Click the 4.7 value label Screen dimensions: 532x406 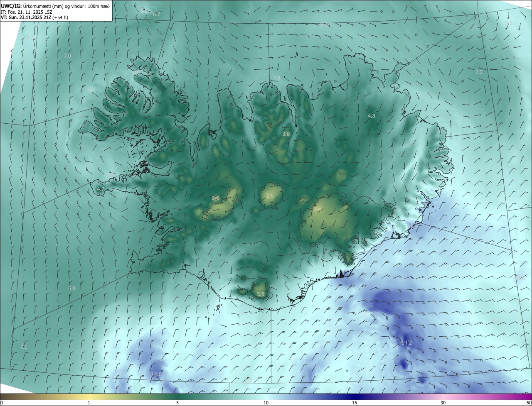(x=101, y=189)
